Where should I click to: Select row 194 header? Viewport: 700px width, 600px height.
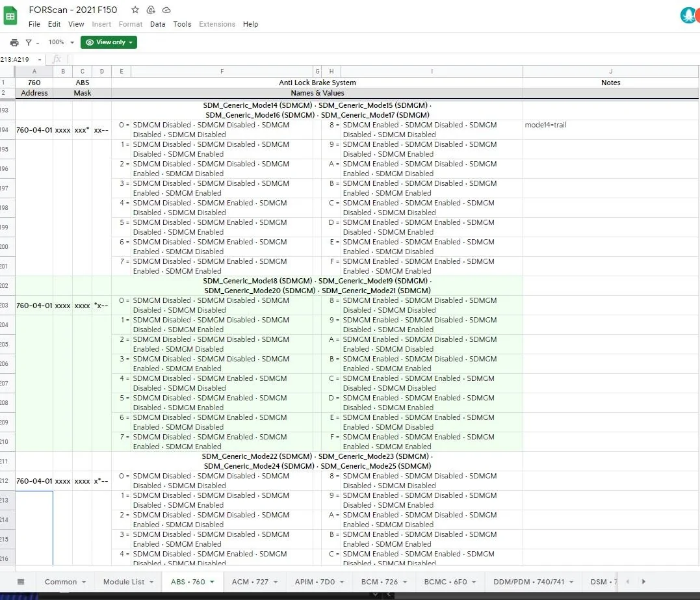7,130
